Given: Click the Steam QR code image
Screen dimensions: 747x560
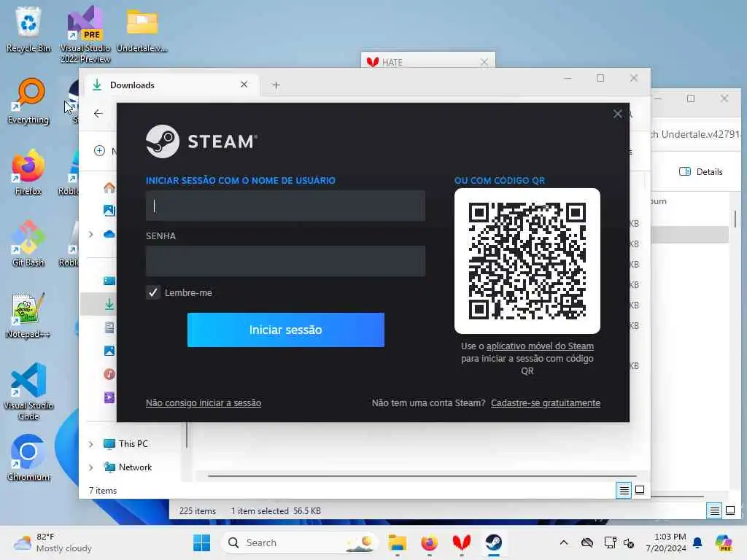Looking at the screenshot, I should tap(527, 261).
